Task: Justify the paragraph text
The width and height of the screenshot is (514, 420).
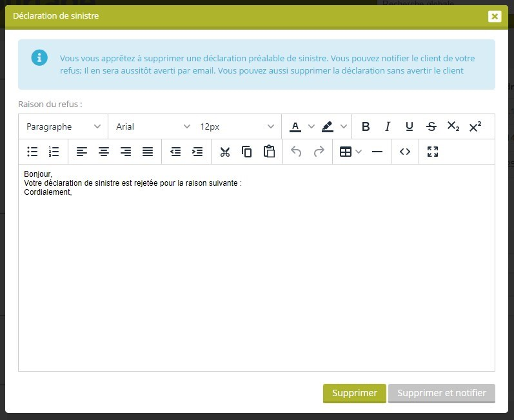Action: (x=148, y=152)
